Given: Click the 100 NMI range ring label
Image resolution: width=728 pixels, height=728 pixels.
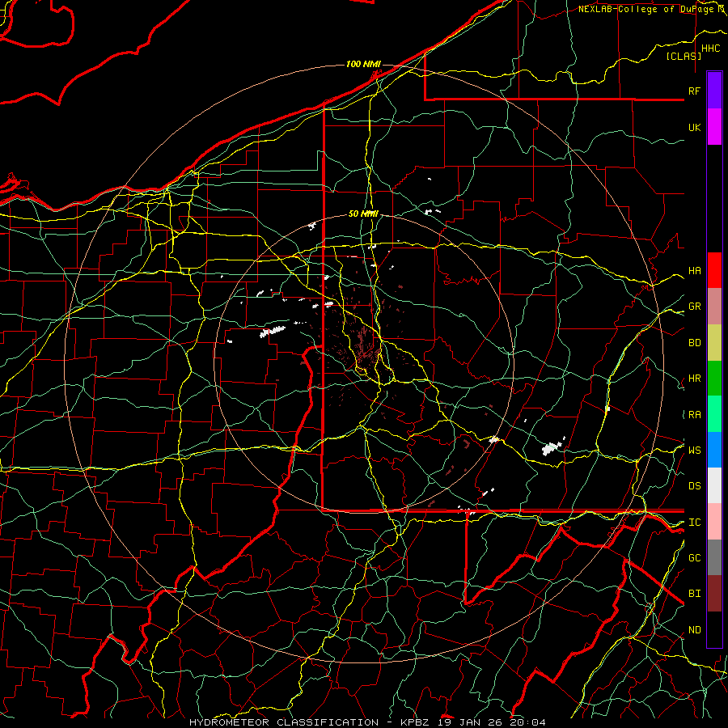Looking at the screenshot, I should [x=363, y=64].
